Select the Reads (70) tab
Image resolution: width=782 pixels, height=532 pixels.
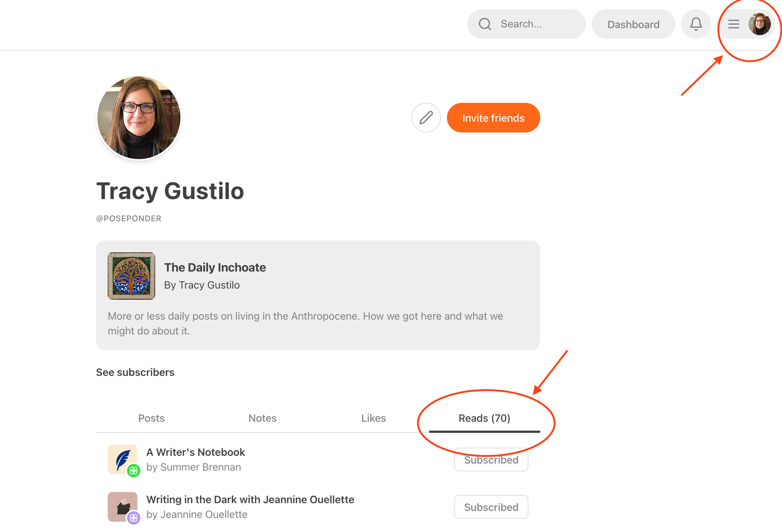(484, 418)
